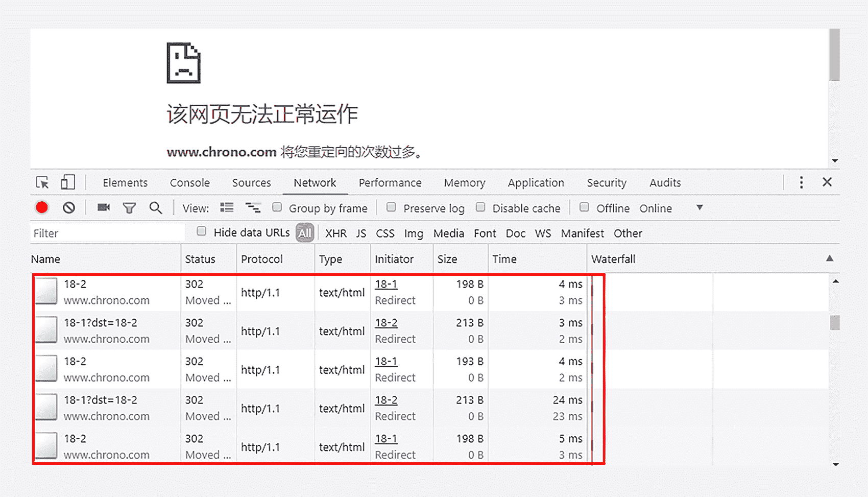Open the Security tab

tap(607, 182)
